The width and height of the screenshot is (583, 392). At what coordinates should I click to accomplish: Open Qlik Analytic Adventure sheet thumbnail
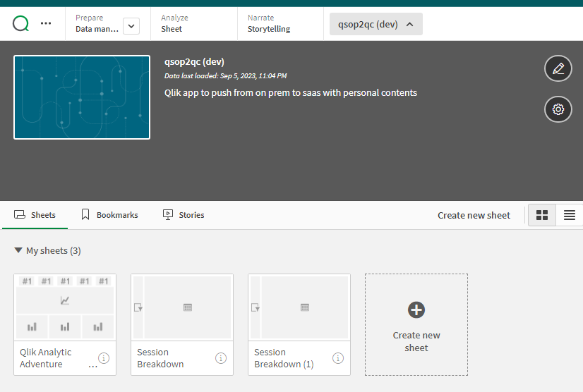tap(65, 307)
